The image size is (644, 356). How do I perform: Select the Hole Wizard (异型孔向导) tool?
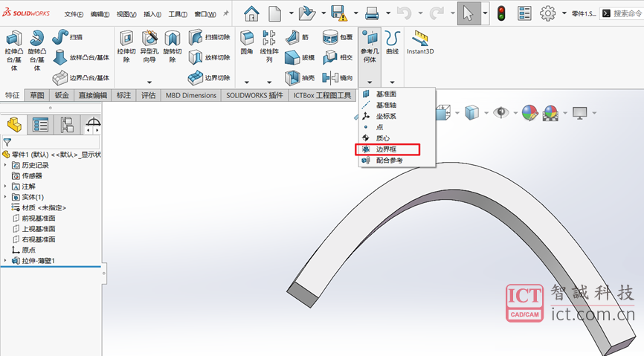pyautogui.click(x=149, y=49)
